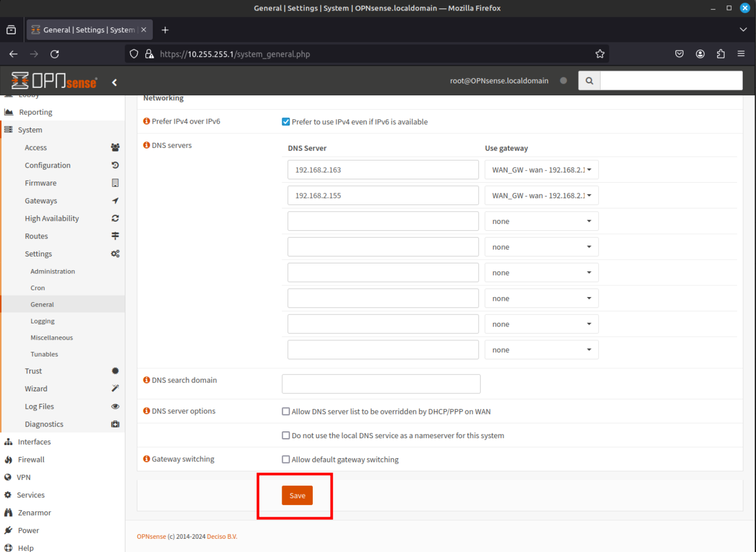Screen dimensions: 756x552
Task: Click the Trust certificate icon
Action: coord(115,371)
